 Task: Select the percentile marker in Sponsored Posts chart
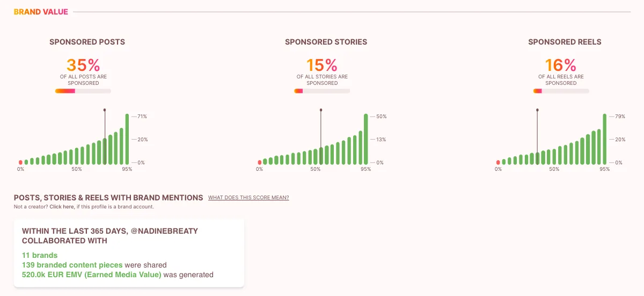pyautogui.click(x=105, y=110)
